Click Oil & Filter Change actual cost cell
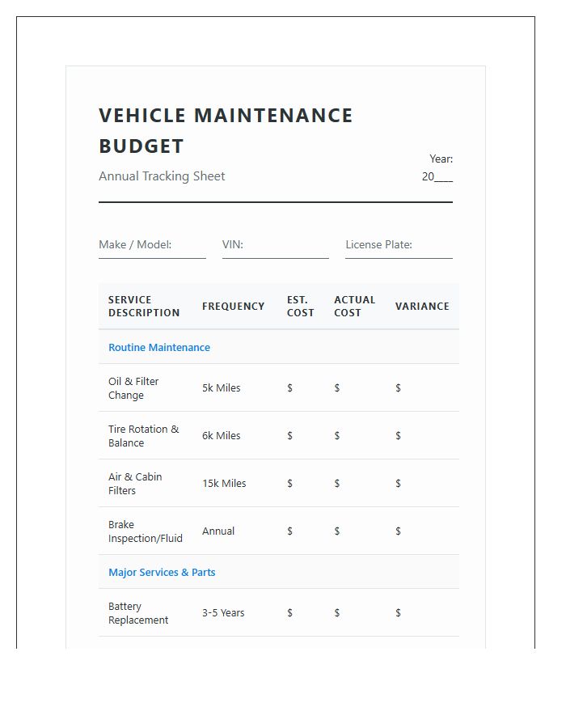This screenshot has width=566, height=728. (x=355, y=387)
